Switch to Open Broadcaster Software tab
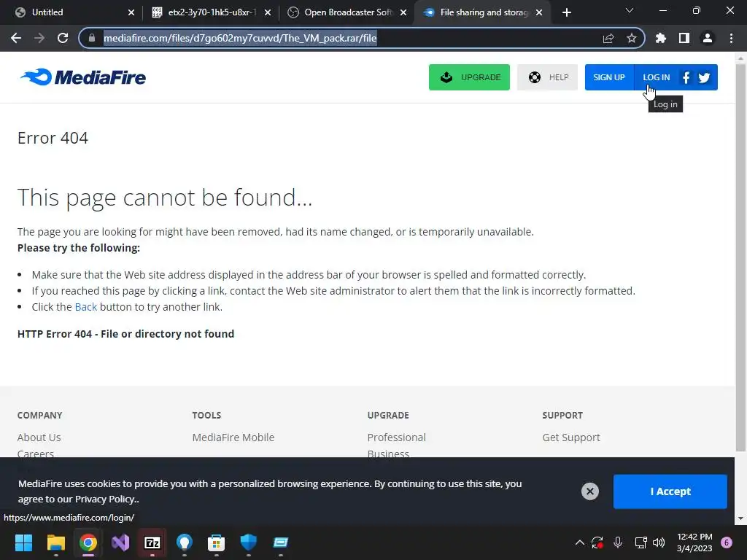The height and width of the screenshot is (560, 747). 348,12
